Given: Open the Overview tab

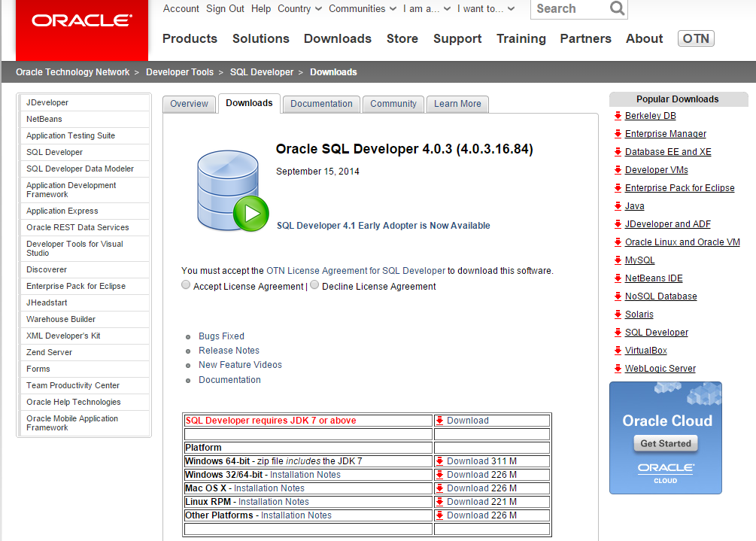Looking at the screenshot, I should point(189,104).
